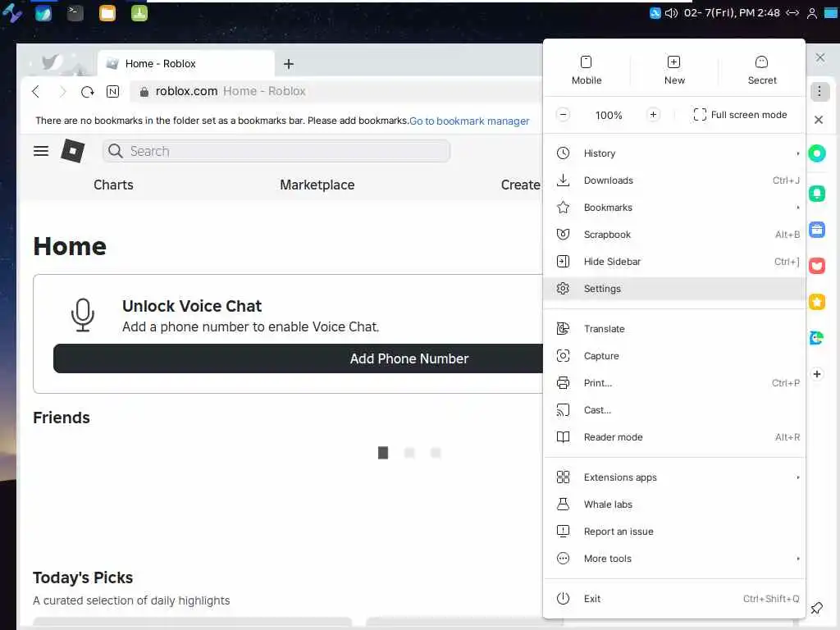Open Whale labs
The height and width of the screenshot is (630, 840).
point(674,504)
